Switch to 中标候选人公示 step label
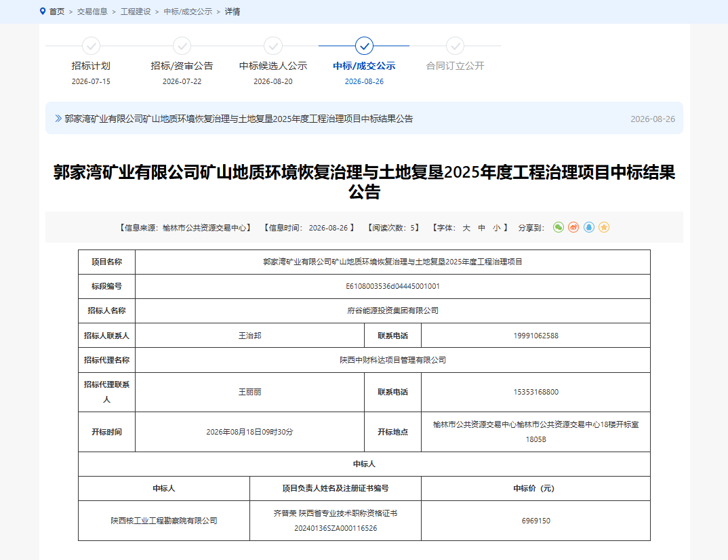This screenshot has height=560, width=728. point(273,66)
